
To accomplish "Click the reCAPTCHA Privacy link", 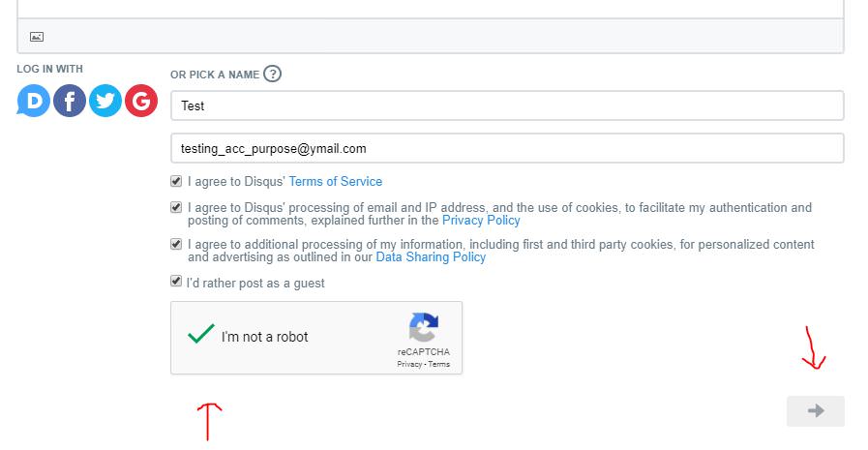I will pos(409,365).
